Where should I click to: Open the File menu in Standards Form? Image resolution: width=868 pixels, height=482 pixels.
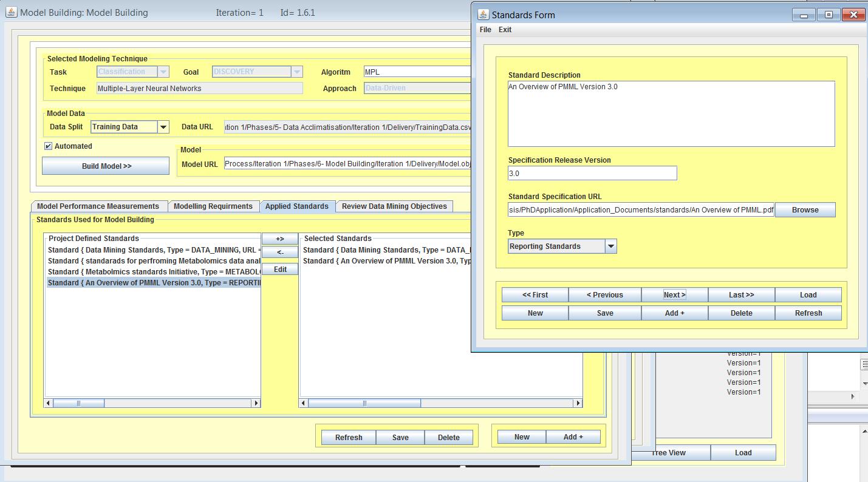point(485,30)
